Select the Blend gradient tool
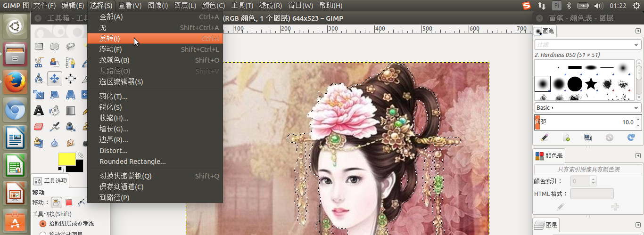Screen dimensions: 644x235 point(71,111)
